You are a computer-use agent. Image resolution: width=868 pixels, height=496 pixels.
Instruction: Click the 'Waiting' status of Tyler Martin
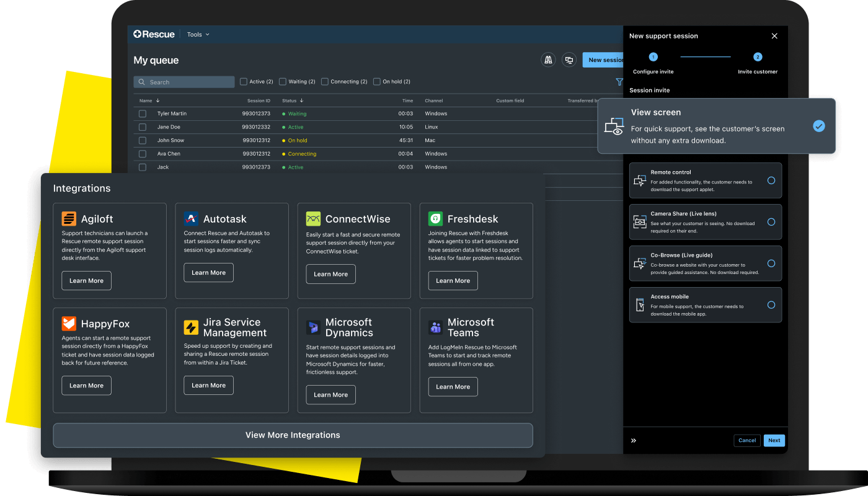pyautogui.click(x=297, y=114)
